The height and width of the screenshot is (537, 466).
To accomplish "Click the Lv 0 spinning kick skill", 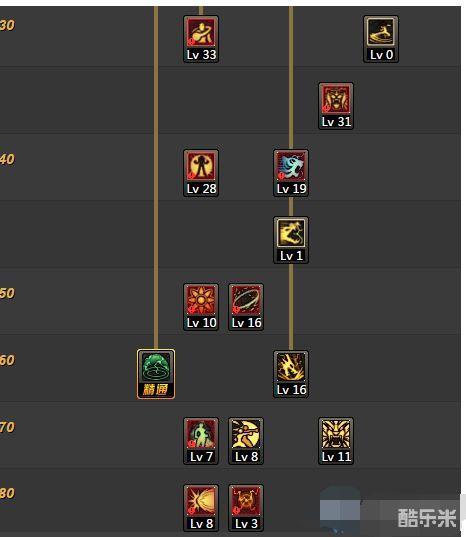I will pos(381,39).
